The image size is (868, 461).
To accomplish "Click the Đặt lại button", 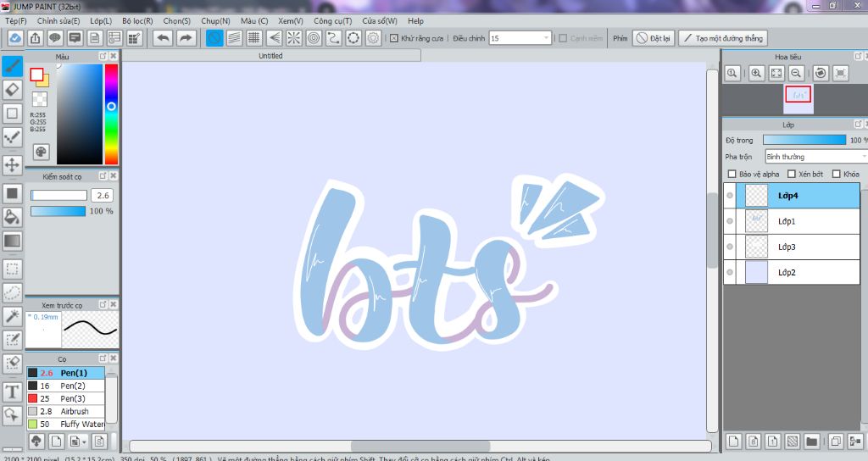I will 654,38.
